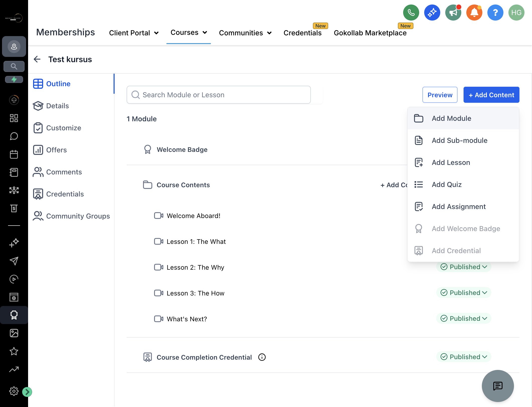Choose Add Lesson in the dropdown
Image resolution: width=532 pixels, height=407 pixels.
pyautogui.click(x=463, y=162)
